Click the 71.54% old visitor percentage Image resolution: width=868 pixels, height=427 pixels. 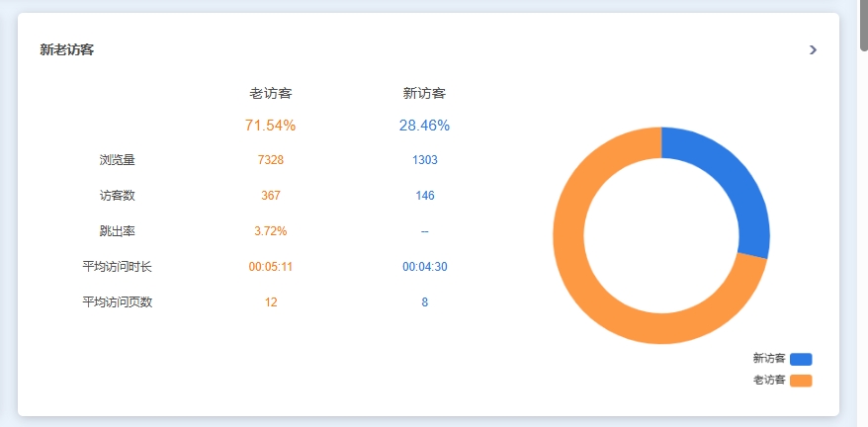pos(270,126)
